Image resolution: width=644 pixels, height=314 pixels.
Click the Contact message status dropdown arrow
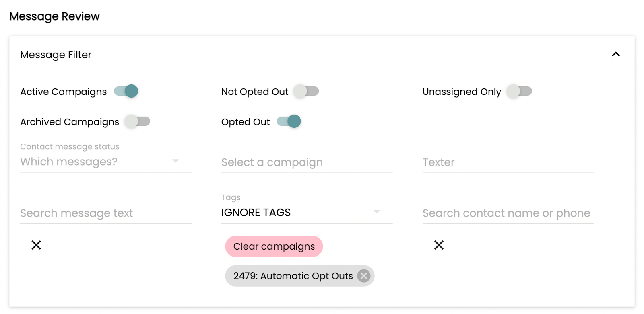tap(175, 161)
